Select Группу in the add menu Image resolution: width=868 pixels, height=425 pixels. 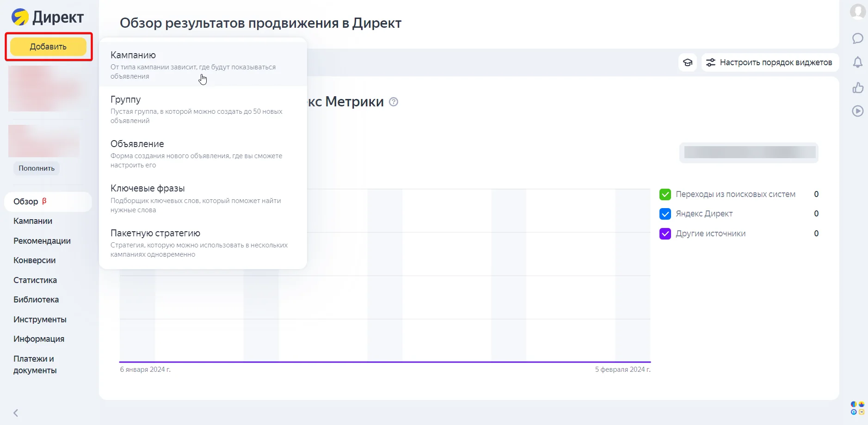point(203,109)
